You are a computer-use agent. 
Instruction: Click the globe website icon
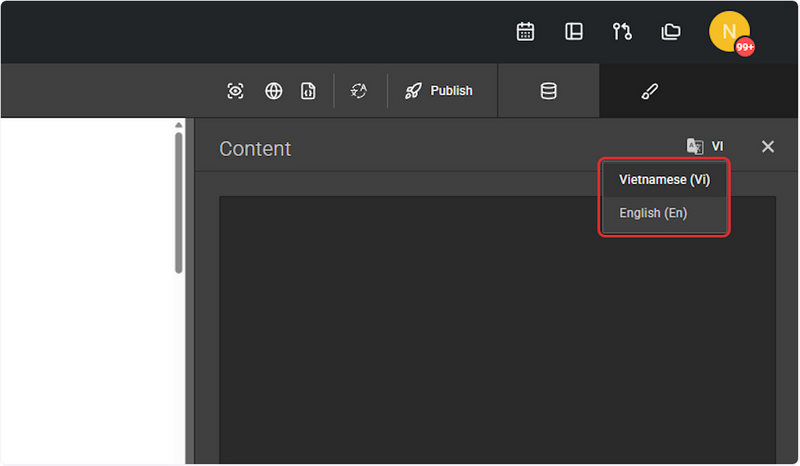tap(273, 91)
